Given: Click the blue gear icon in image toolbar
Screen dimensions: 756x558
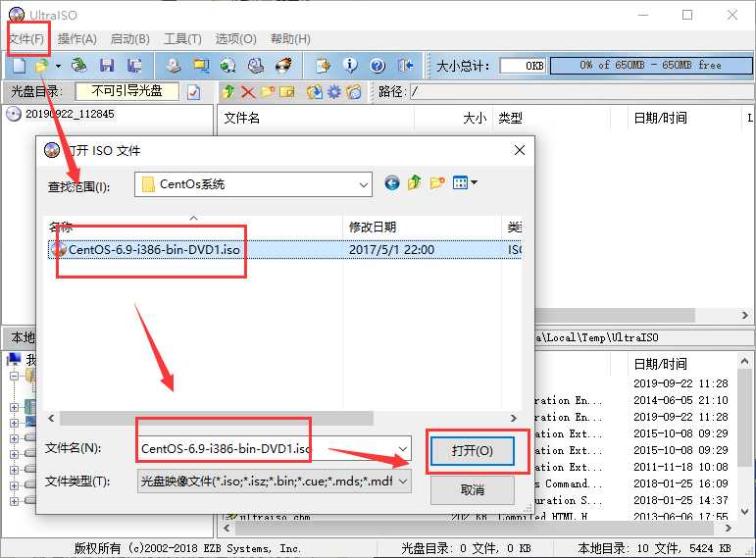Looking at the screenshot, I should (333, 91).
